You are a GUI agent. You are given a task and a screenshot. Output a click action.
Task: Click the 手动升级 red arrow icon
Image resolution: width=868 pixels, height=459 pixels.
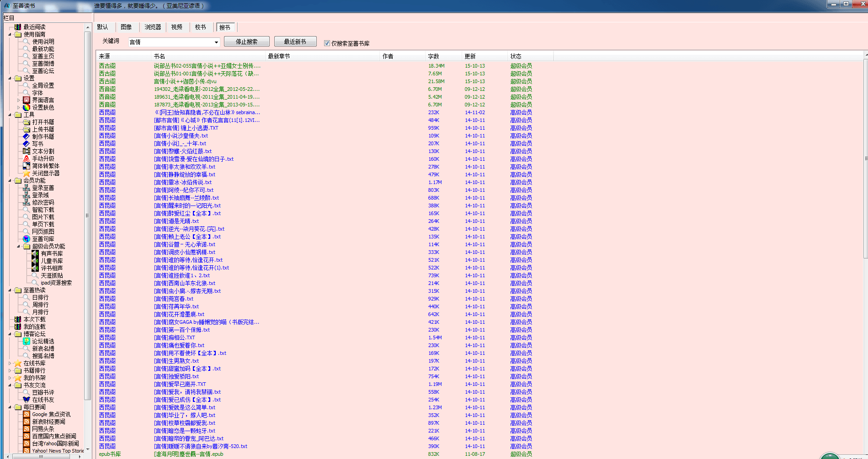click(27, 158)
